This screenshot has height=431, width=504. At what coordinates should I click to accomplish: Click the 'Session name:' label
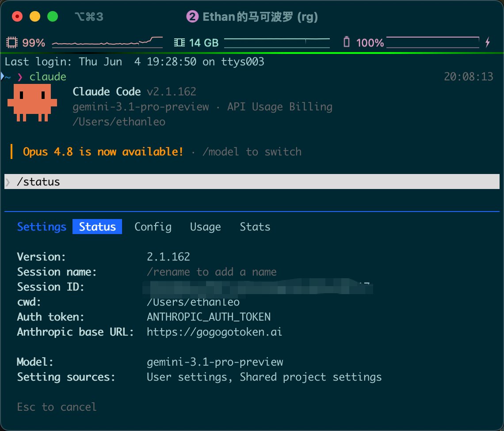tap(57, 272)
